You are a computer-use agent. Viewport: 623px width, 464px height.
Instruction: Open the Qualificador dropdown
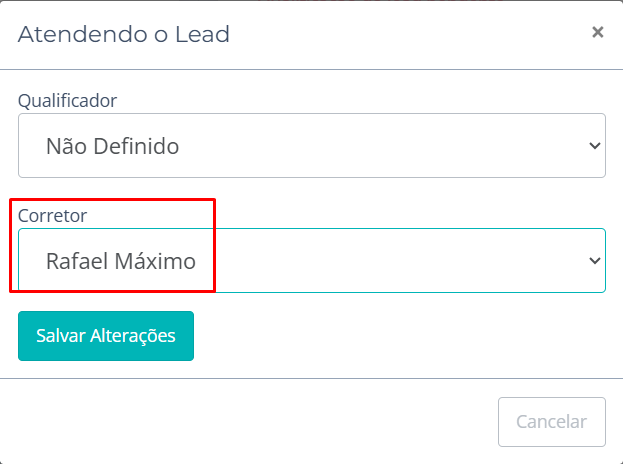311,146
